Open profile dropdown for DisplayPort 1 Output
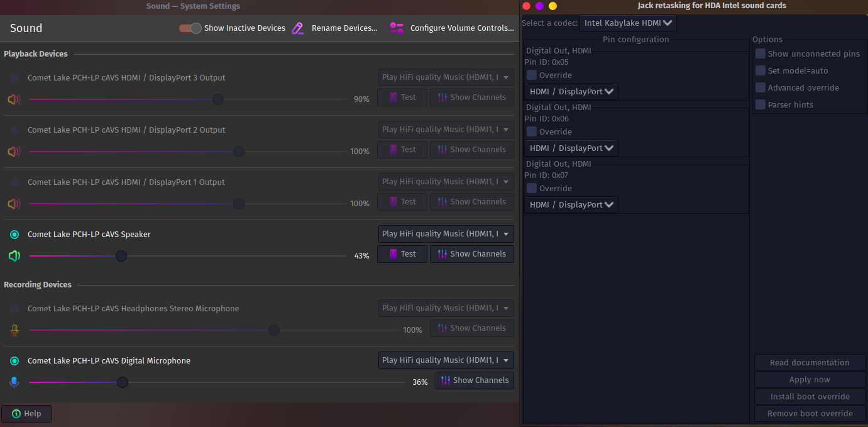This screenshot has width=868, height=427. tap(446, 182)
